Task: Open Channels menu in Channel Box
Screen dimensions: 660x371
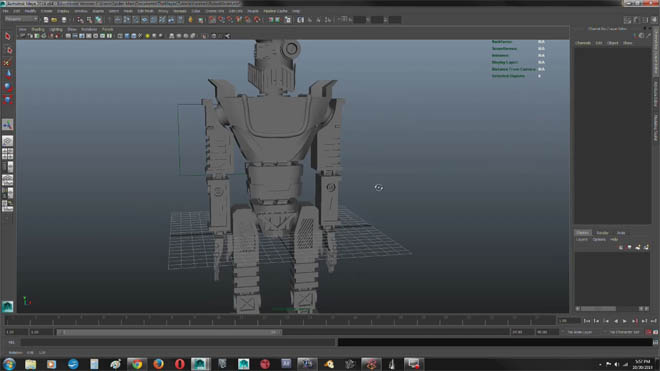Action: [583, 43]
